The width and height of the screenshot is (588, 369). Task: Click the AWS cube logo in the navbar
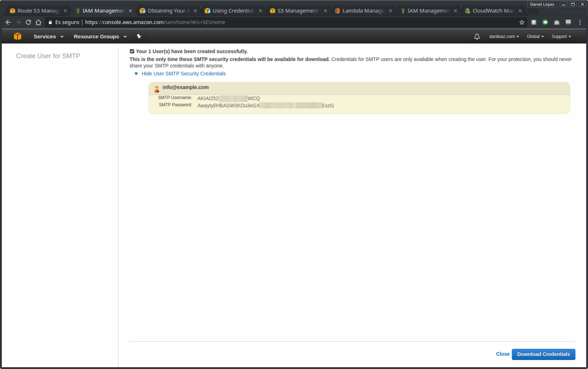[x=17, y=36]
